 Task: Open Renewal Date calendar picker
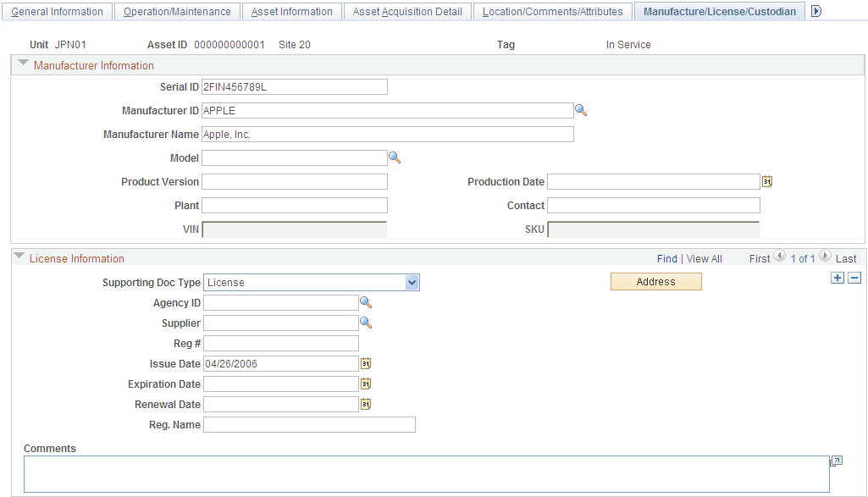pos(366,405)
